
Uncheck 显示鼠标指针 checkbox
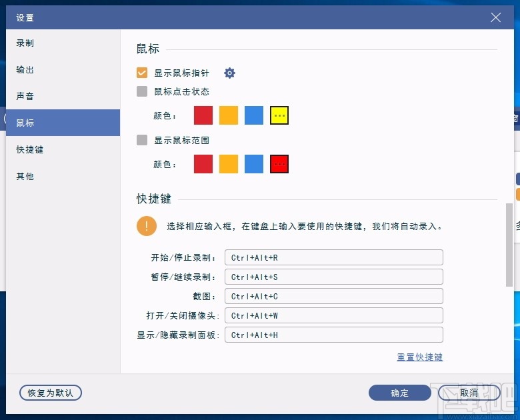(142, 73)
